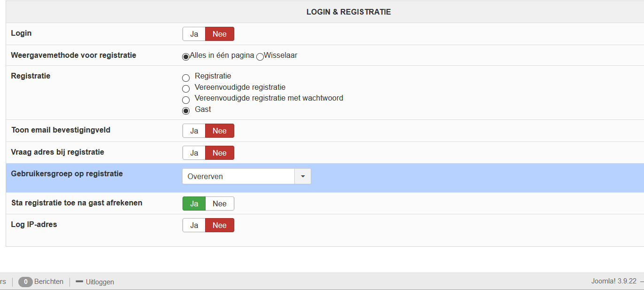Open Gebruikersgroep dropdown arrow
This screenshot has width=644, height=290.
point(303,177)
